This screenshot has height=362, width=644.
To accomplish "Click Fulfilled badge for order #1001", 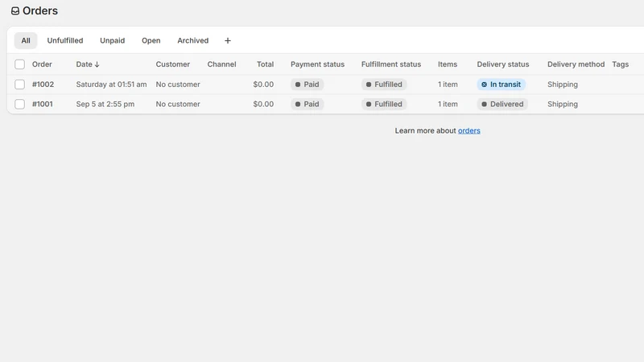I will point(384,104).
